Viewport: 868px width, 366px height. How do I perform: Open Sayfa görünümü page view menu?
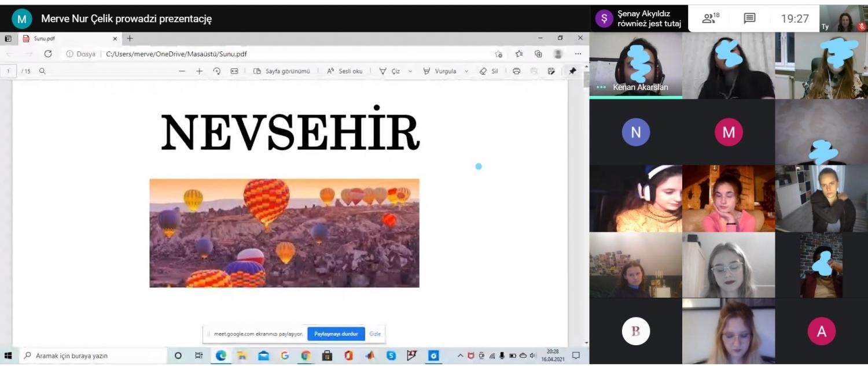click(x=282, y=71)
